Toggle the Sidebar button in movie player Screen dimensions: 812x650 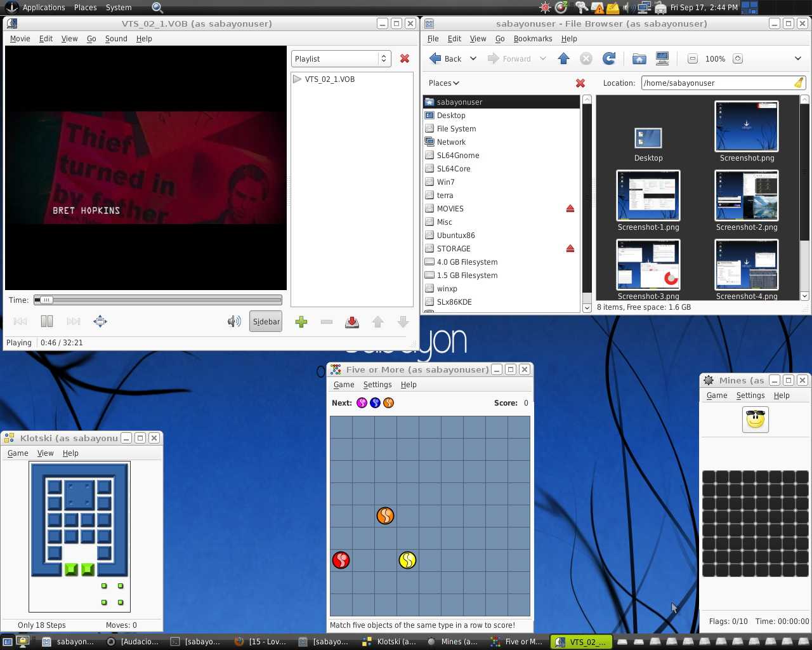pos(266,321)
